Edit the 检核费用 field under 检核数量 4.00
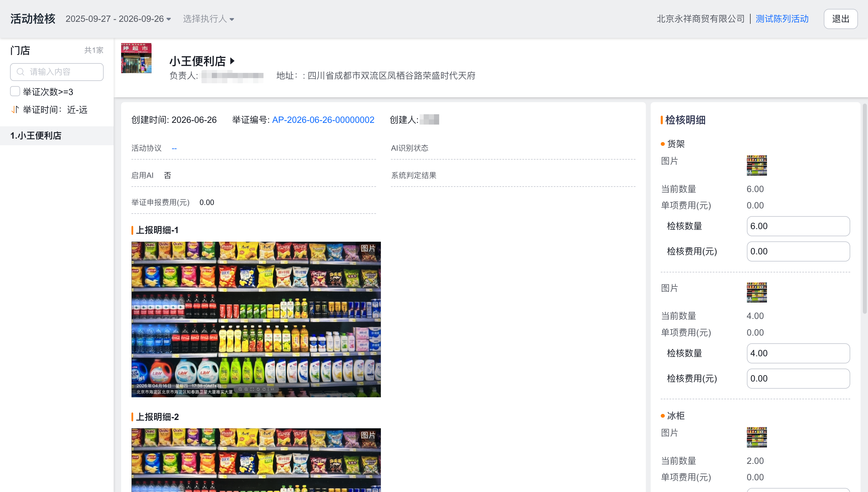The image size is (868, 492). click(x=798, y=378)
